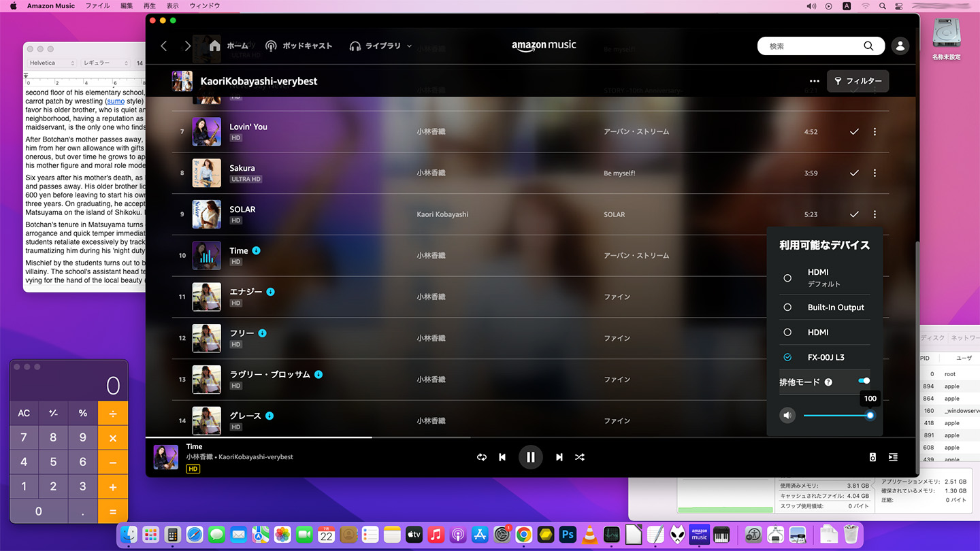980x551 pixels.
Task: Toggle the checkmark on the Sakura row
Action: [x=854, y=173]
